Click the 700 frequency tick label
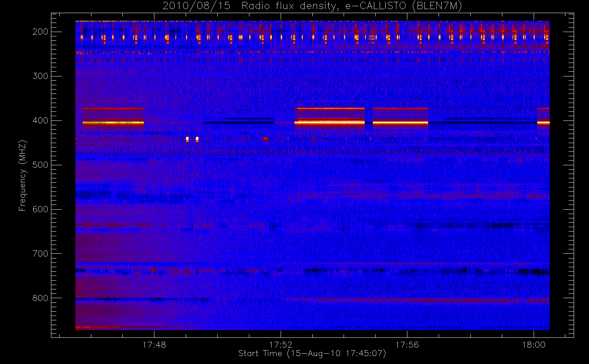The height and width of the screenshot is (364, 589). 40,254
